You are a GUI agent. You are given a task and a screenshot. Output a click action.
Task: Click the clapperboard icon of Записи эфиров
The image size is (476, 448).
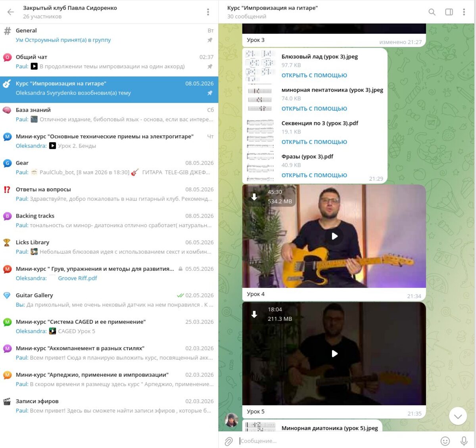(x=7, y=401)
